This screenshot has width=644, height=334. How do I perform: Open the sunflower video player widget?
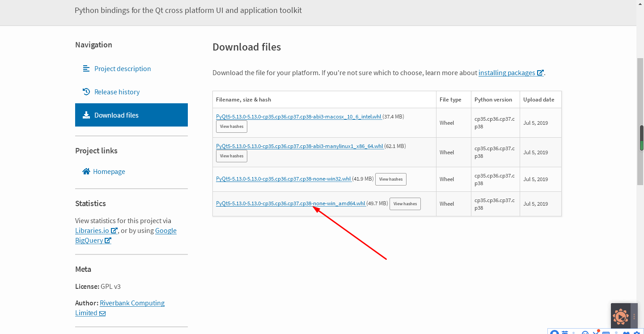pyautogui.click(x=621, y=317)
